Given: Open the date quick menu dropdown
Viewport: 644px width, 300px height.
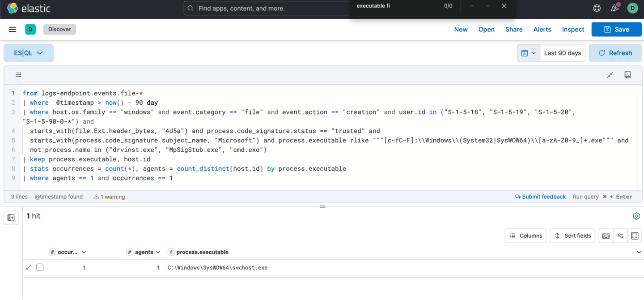Looking at the screenshot, I should 529,53.
